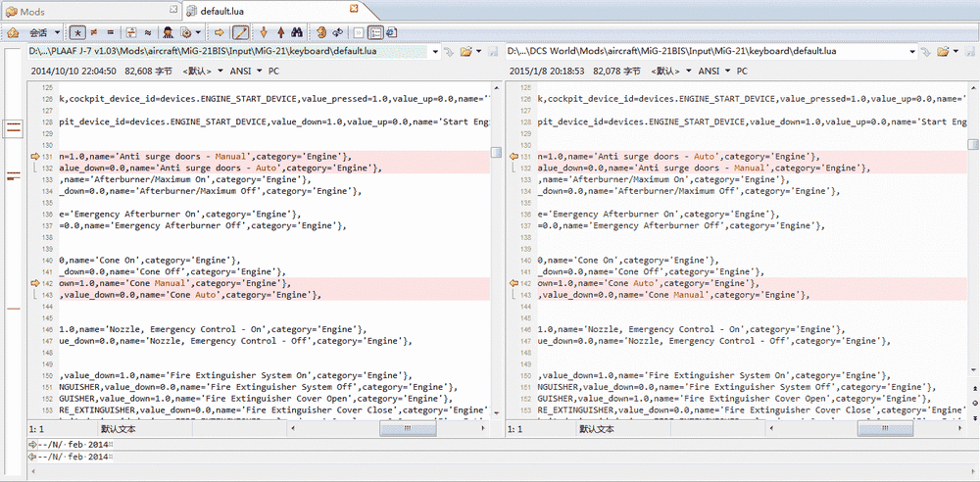Open file with right folder icon
The image size is (980, 482).
click(943, 51)
